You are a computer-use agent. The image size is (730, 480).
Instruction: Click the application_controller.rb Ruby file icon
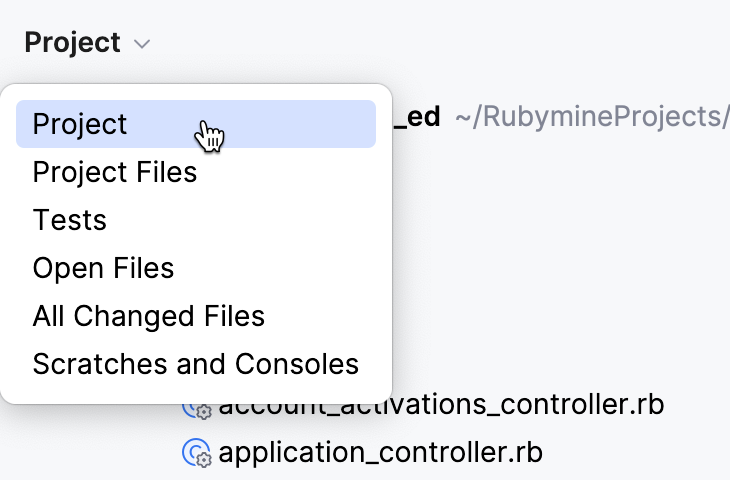[194, 453]
